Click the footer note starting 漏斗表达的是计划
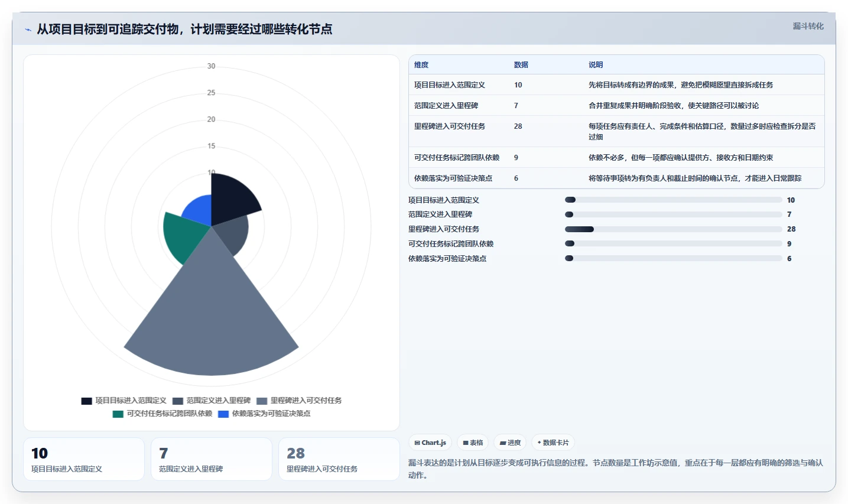 [x=616, y=469]
